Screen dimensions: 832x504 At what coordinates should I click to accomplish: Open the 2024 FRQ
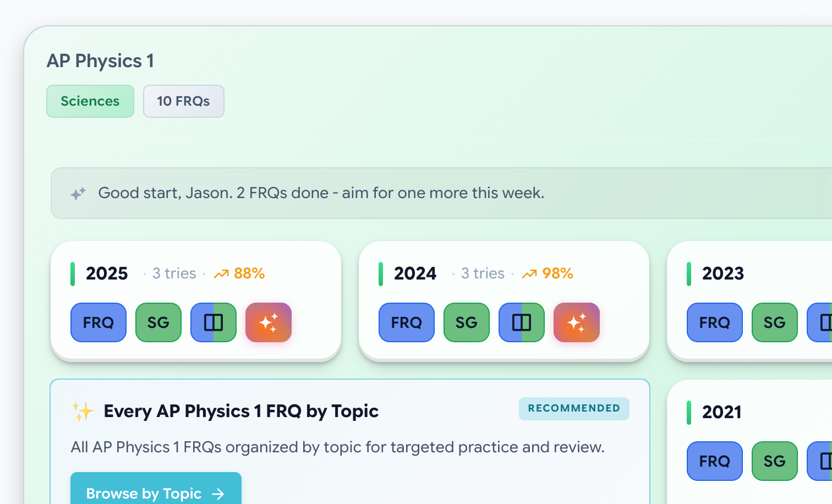pos(406,322)
